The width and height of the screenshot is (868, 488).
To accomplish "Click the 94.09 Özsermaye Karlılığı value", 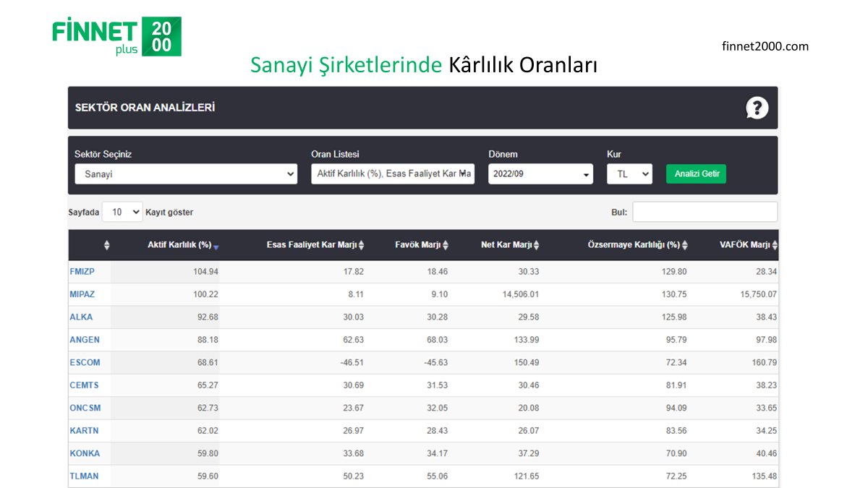I will tap(676, 408).
